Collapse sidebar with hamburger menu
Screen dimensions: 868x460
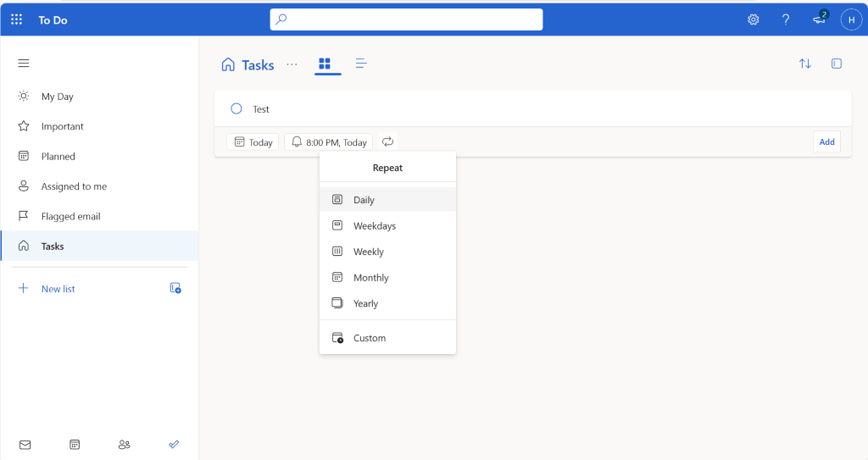coord(23,63)
